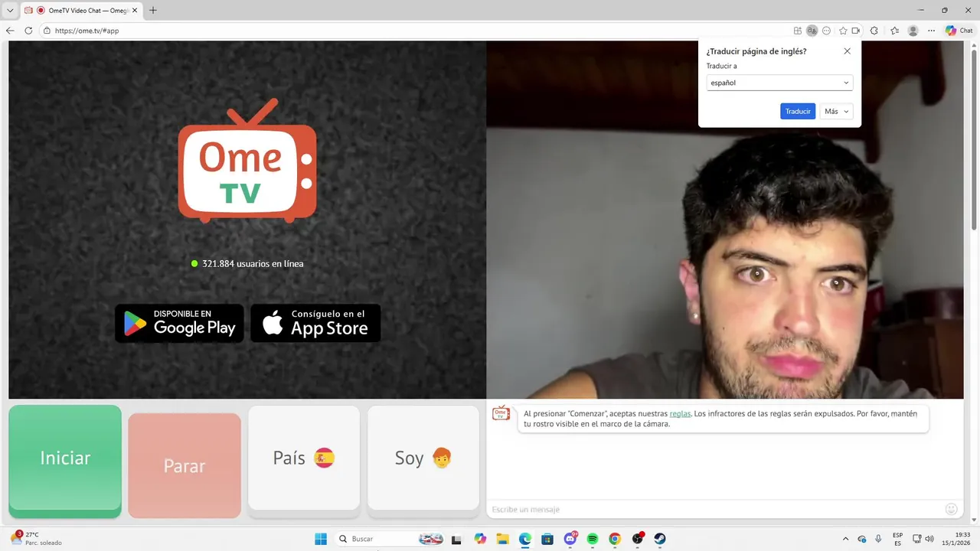Click the camera permission icon in address bar
Image resolution: width=980 pixels, height=551 pixels.
click(x=856, y=31)
